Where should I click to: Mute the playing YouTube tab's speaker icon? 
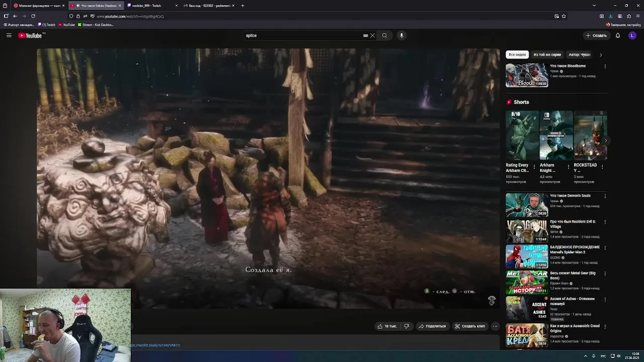(x=78, y=6)
